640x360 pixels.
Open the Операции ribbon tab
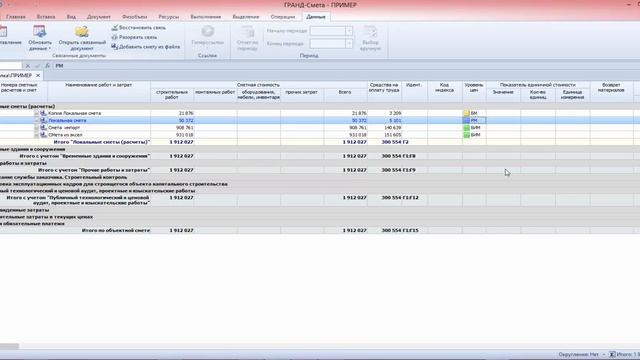(x=282, y=17)
